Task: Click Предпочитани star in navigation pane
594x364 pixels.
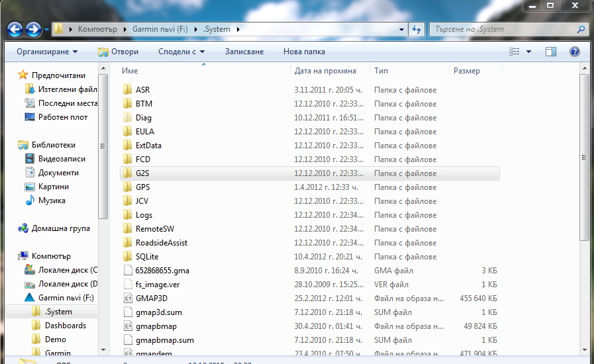Action: point(23,75)
